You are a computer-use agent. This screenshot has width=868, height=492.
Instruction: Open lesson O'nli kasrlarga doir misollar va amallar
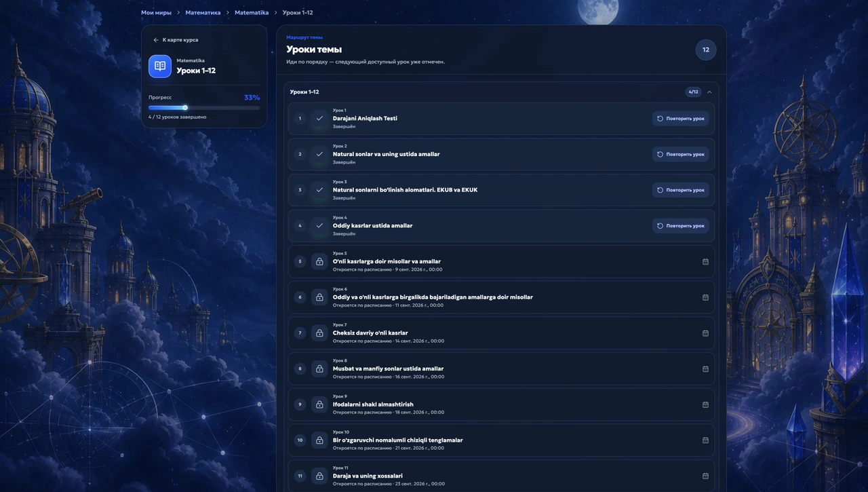point(501,261)
